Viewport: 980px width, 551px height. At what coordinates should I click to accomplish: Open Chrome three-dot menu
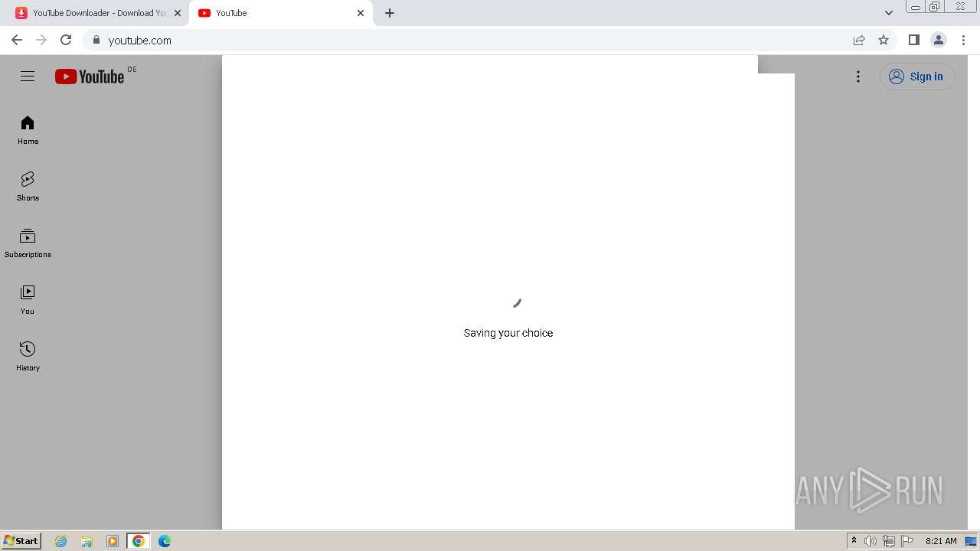click(x=963, y=40)
